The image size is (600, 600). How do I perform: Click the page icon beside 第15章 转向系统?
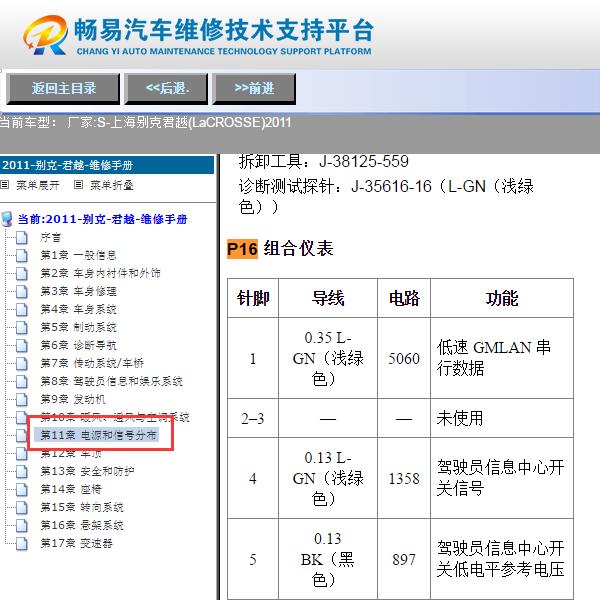[22, 507]
